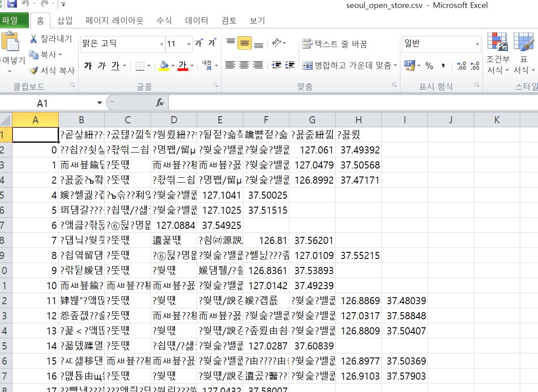Toggle bold formatting (bold 가)

point(88,66)
